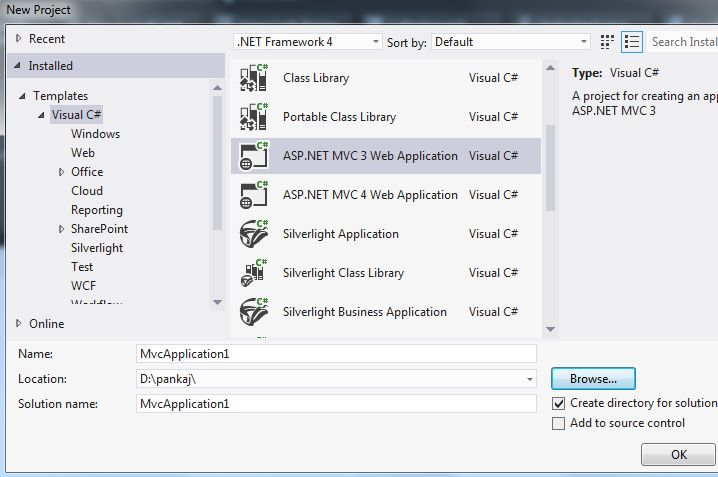Click the Solution name text field
The image size is (718, 477).
click(336, 404)
